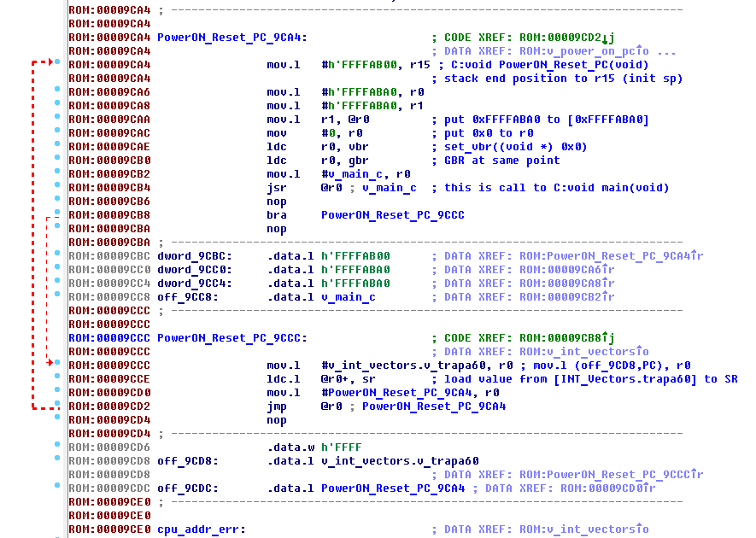Click the gutter dot beside mov.l #h'FFFFAB00, r15

click(56, 63)
